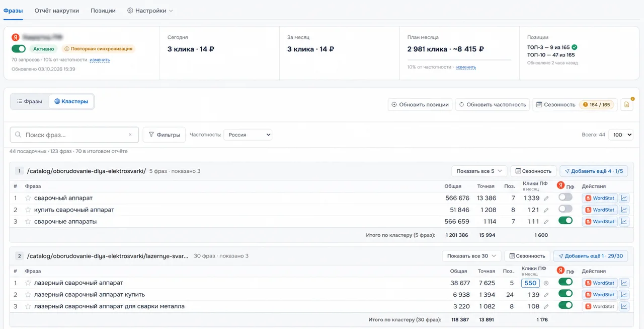644x329 pixels.
Task: Star the phrase "купить сварочный аппарат"
Action: click(28, 210)
